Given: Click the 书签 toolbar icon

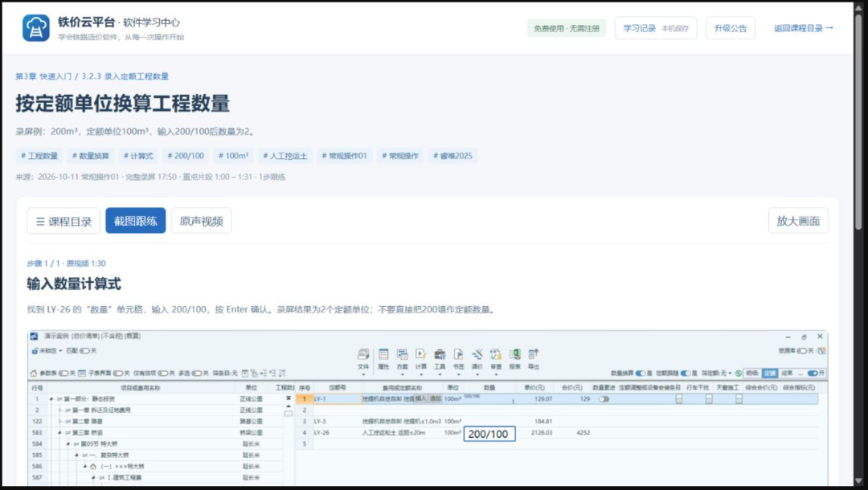Looking at the screenshot, I should [458, 354].
